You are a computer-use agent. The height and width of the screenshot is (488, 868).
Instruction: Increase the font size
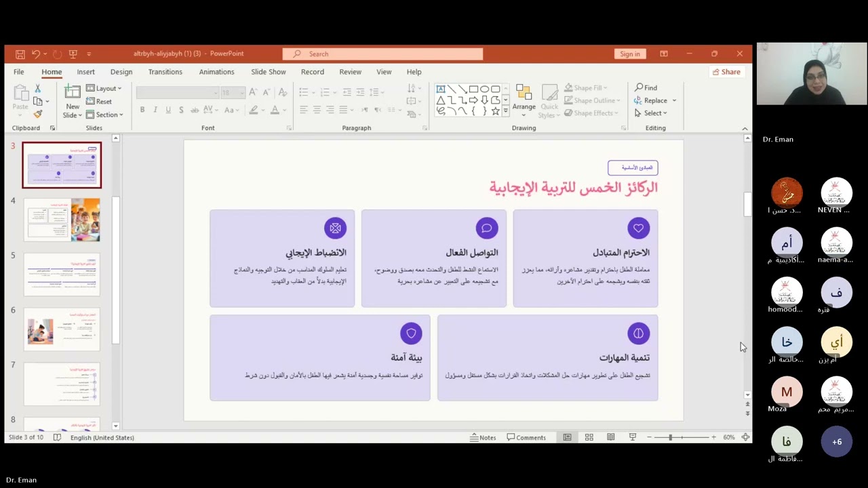coord(253,92)
